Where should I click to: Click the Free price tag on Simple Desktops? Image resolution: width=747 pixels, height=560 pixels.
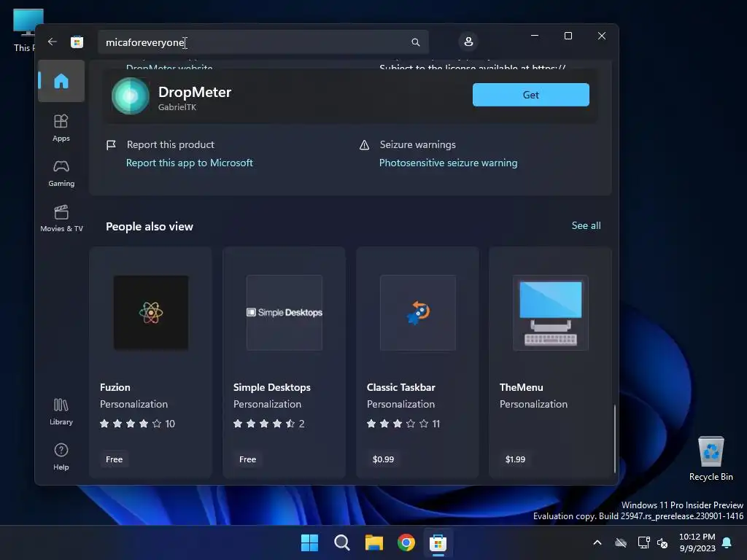point(247,459)
